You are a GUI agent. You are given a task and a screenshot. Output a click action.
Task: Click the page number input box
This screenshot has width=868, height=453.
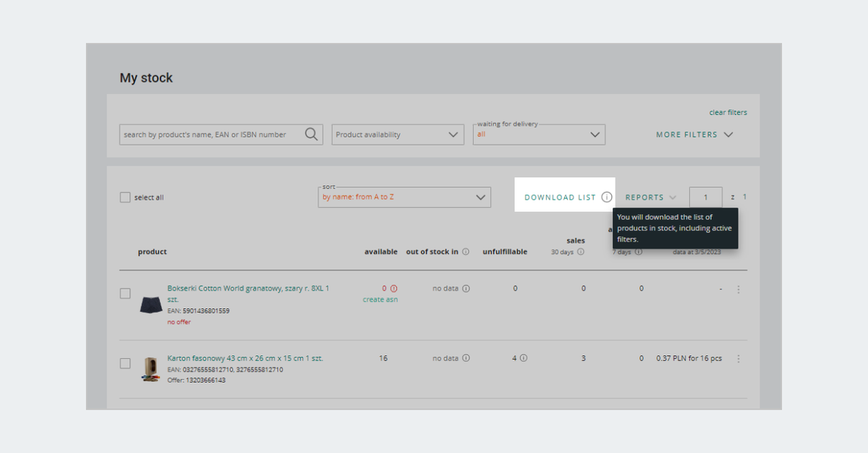click(705, 197)
